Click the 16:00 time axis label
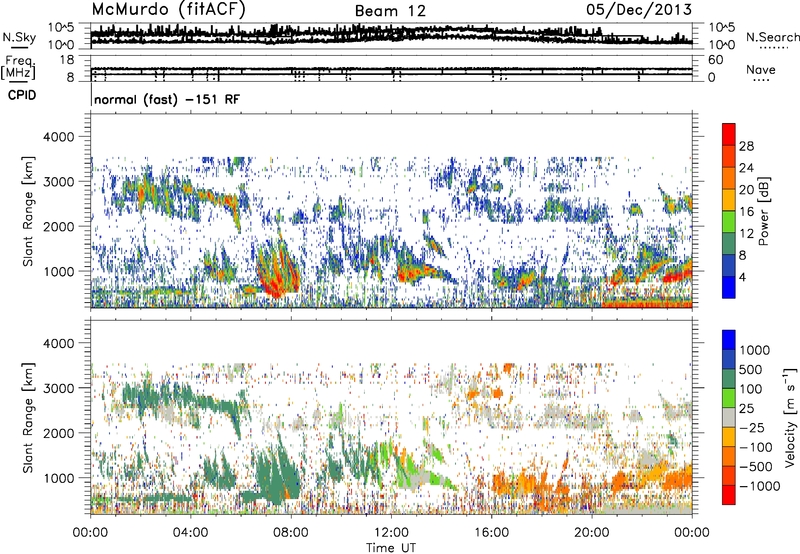800x554 pixels. (491, 533)
